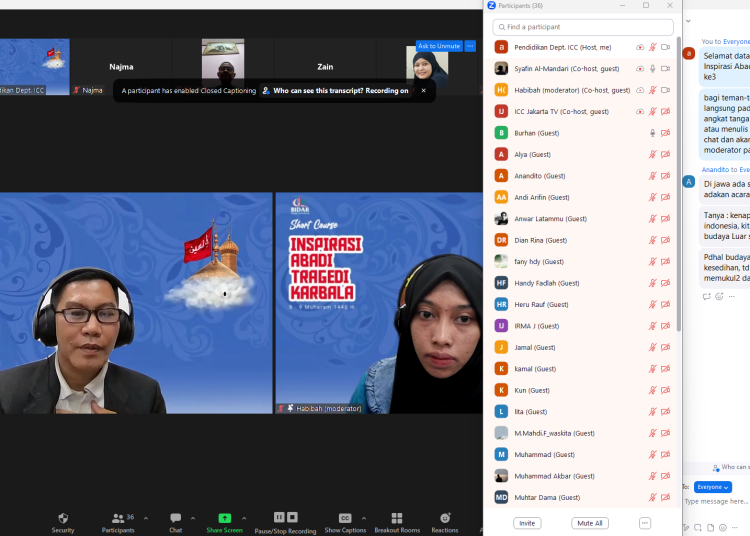Click Heru Rauf's camera-off icon
Screen dimensions: 750x536
[x=665, y=304]
